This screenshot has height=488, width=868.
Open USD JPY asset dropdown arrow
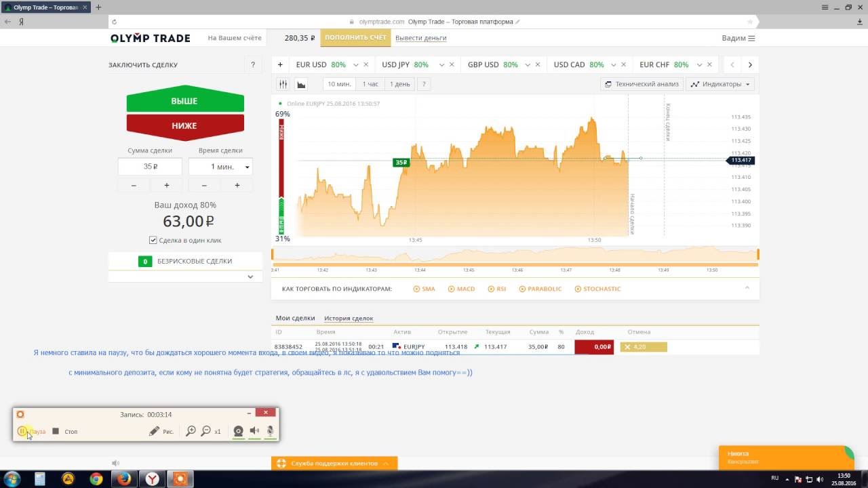click(441, 65)
